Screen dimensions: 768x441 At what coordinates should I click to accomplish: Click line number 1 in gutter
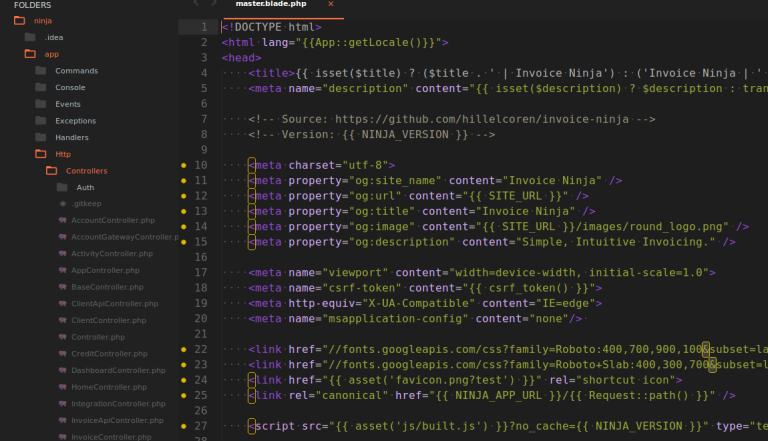204,27
